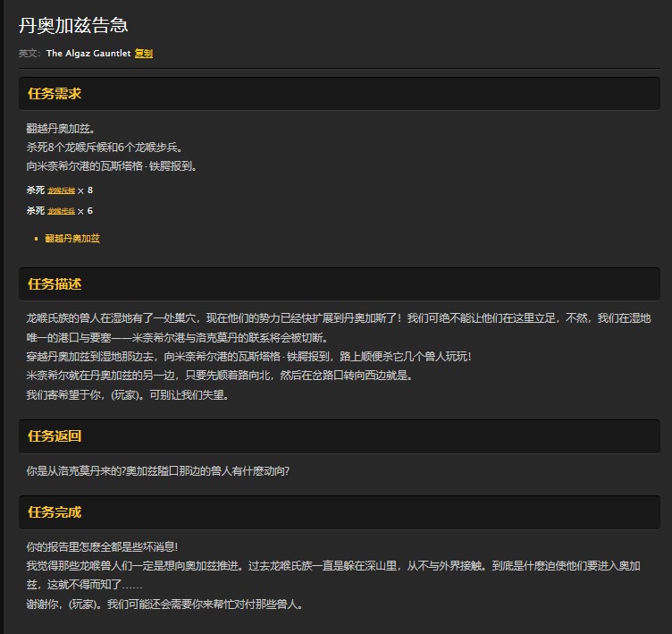Viewport: 672px width, 634px height.
Task: Open the 龙喉斥候 creature link
Action: coord(61,190)
